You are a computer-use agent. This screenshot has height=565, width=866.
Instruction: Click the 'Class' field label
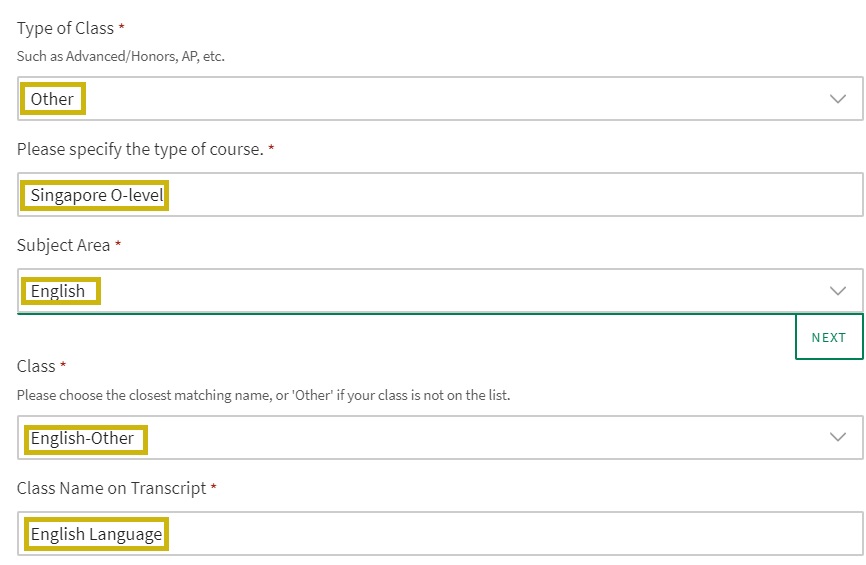tap(36, 366)
